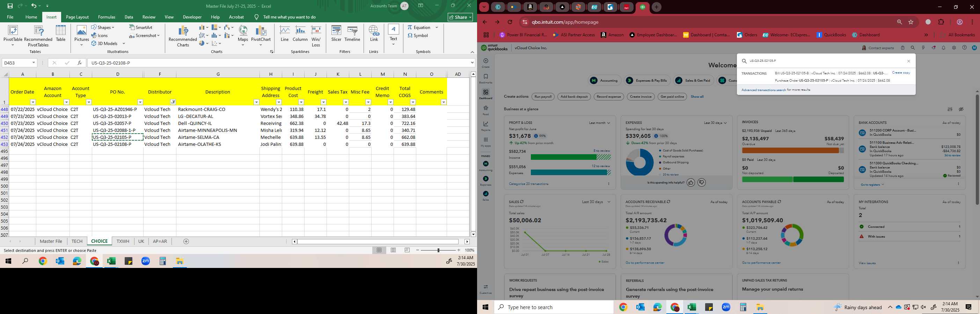The height and width of the screenshot is (314, 980).
Task: Open QuickBooks settings gear
Action: coord(954,48)
